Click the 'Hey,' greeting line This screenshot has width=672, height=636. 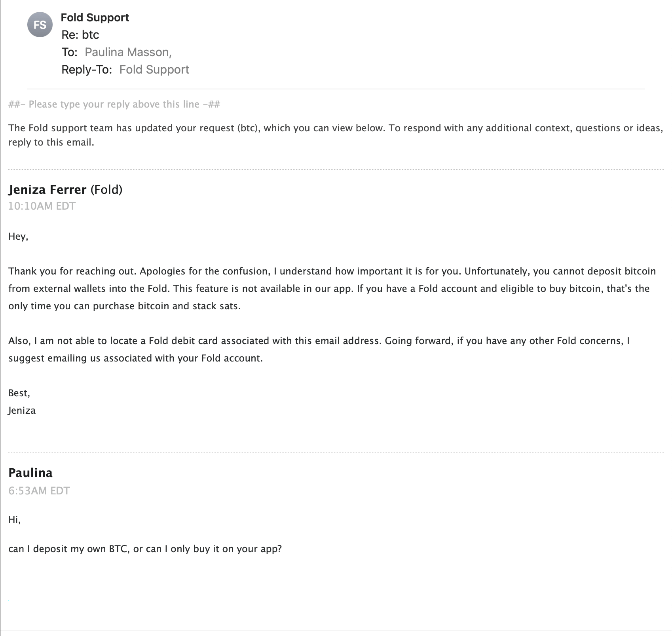pos(18,237)
